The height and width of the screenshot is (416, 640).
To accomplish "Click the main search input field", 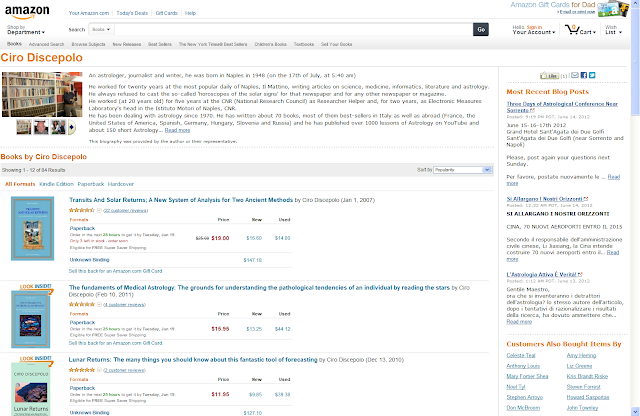I will (x=293, y=29).
